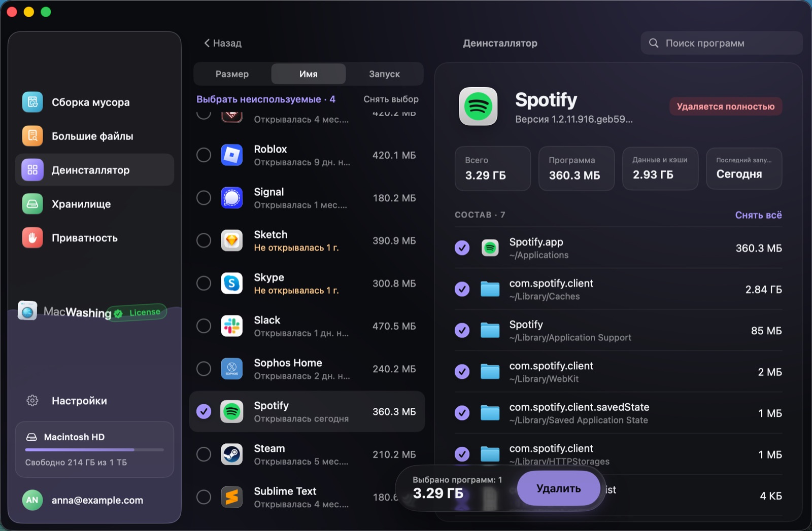Focus the Поиск программ search field
Image resolution: width=812 pixels, height=531 pixels.
[x=722, y=43]
